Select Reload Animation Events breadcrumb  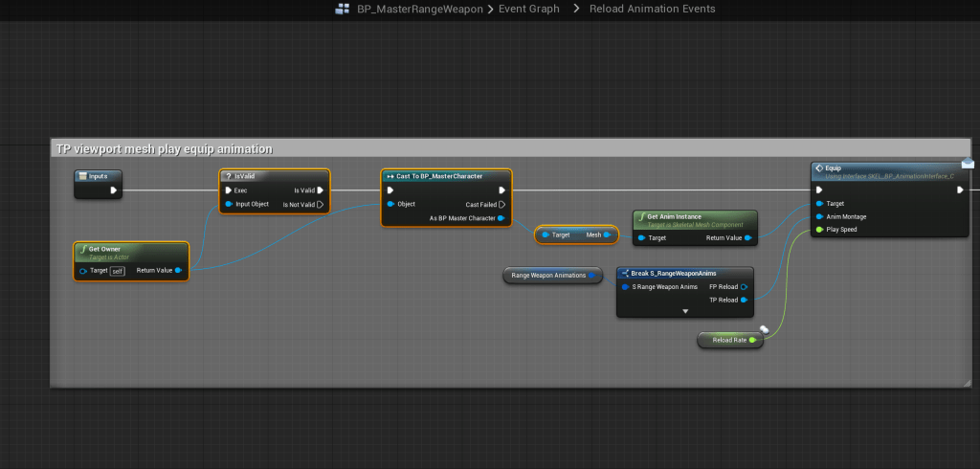coord(652,10)
